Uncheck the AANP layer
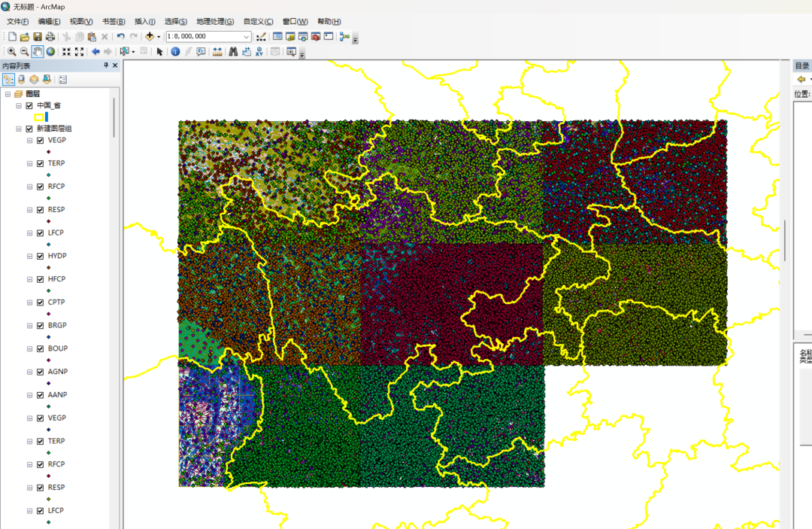The width and height of the screenshot is (812, 529). (x=41, y=395)
